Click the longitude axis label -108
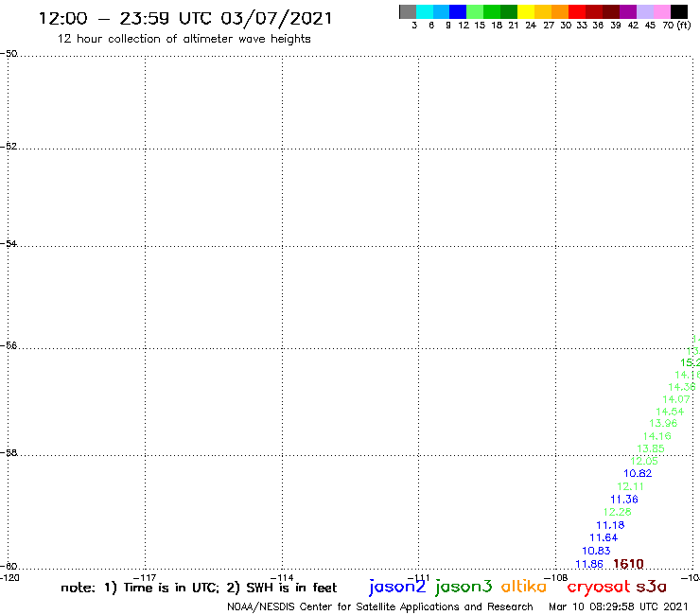 556,577
